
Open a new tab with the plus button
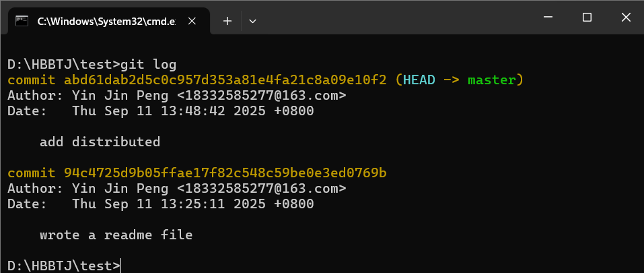coord(227,21)
